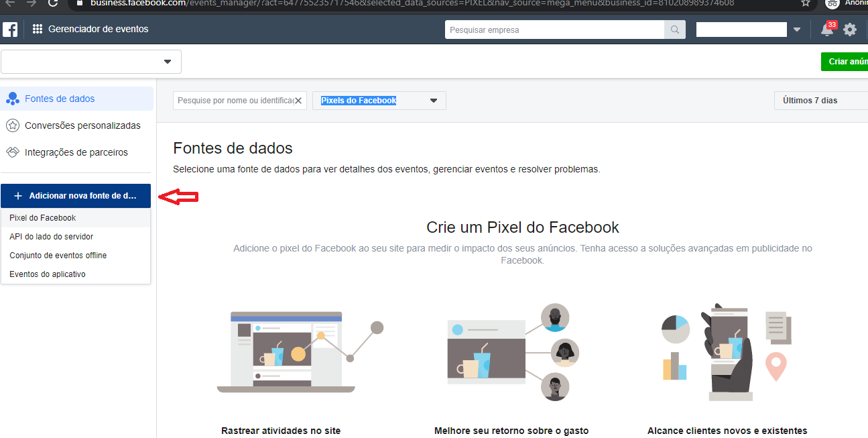The image size is (868, 438).
Task: Click Adicionar nova fonte de dados button
Action: (x=76, y=196)
